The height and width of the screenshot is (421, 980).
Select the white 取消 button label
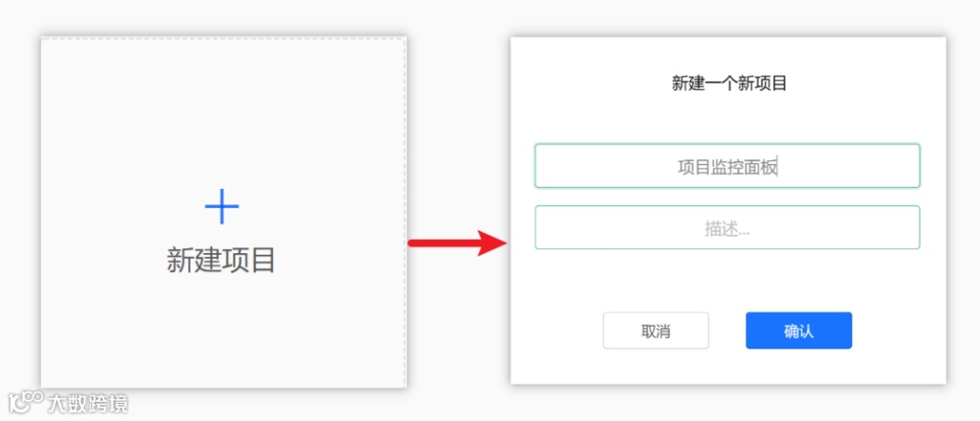(x=656, y=331)
